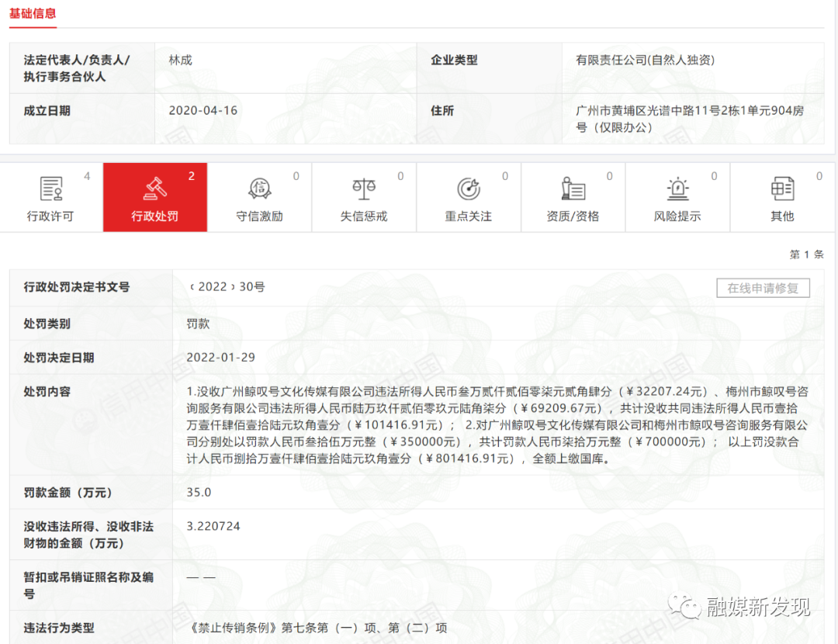The height and width of the screenshot is (644, 838).
Task: Click the 罚款金额 value 35.0
Action: tap(197, 492)
